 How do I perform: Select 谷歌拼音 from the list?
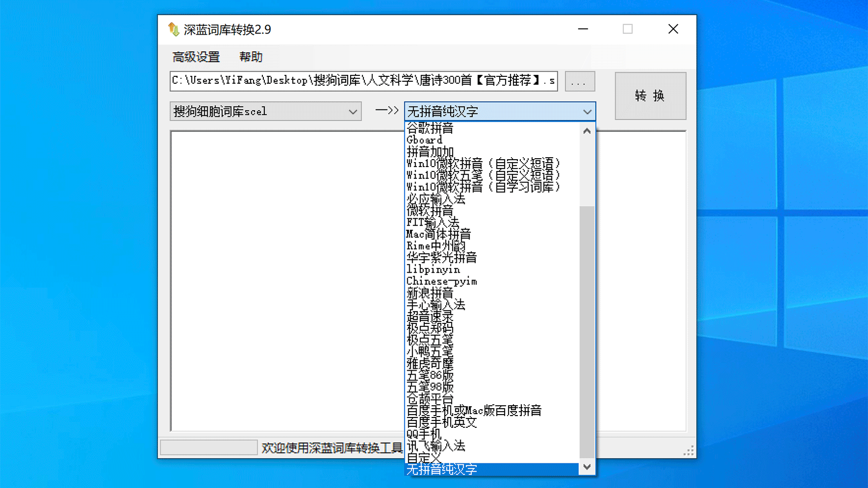[492, 128]
